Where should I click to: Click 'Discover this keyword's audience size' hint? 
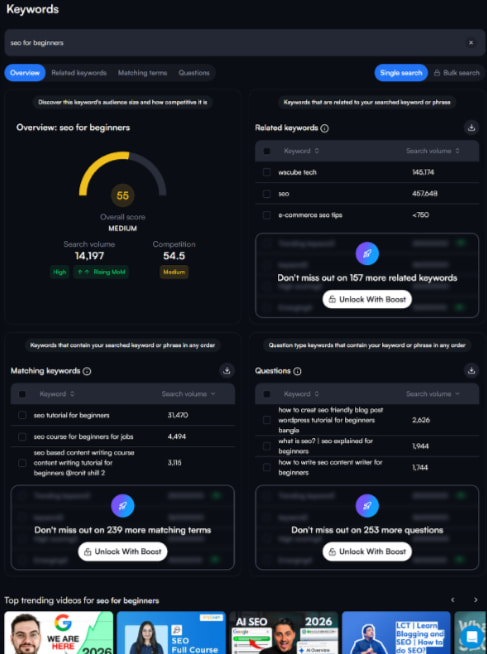[123, 102]
